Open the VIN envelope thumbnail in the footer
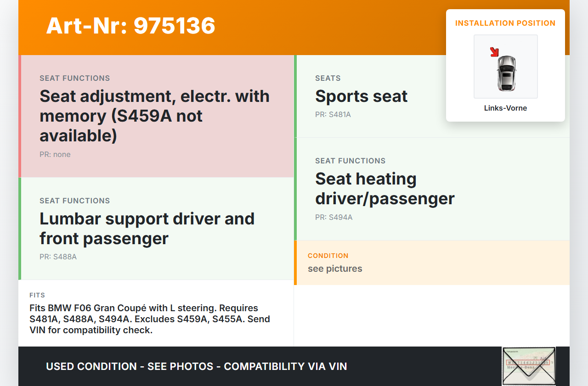The height and width of the screenshot is (386, 588). click(x=528, y=366)
